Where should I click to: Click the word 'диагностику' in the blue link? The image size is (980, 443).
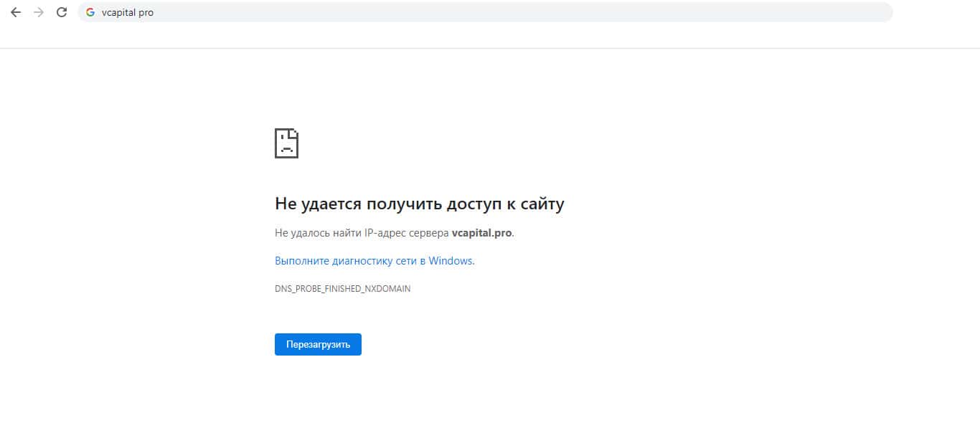coord(366,261)
